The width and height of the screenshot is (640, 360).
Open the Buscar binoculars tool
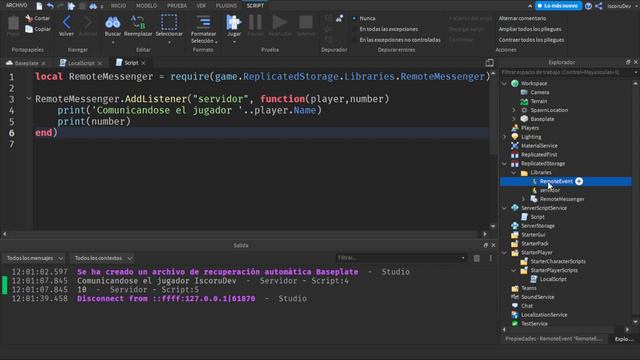point(113,22)
